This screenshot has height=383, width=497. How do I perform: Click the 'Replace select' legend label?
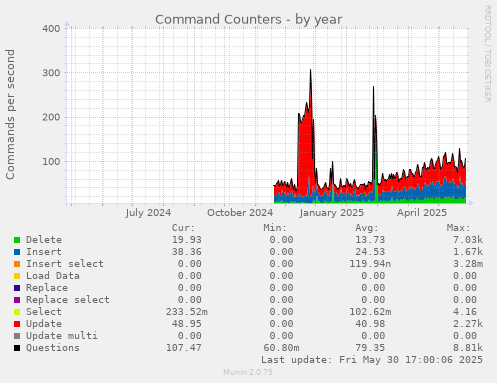coord(68,300)
